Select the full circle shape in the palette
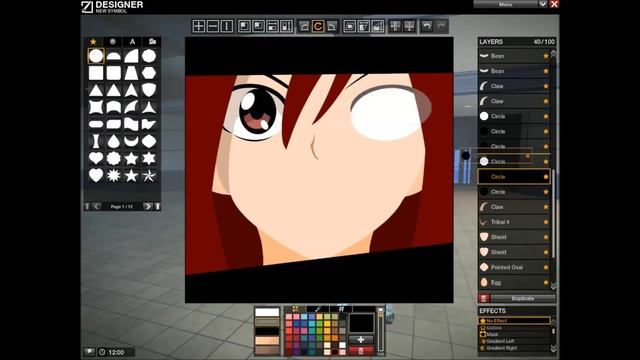The image size is (640, 360). point(96,56)
